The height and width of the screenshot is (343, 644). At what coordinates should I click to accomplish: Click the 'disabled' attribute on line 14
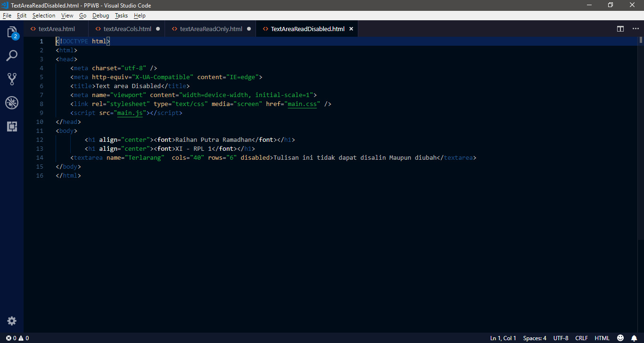pos(255,157)
